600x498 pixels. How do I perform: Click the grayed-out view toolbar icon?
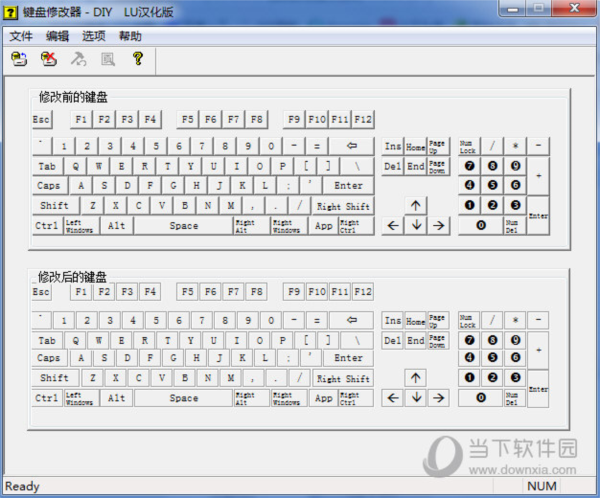click(x=108, y=59)
